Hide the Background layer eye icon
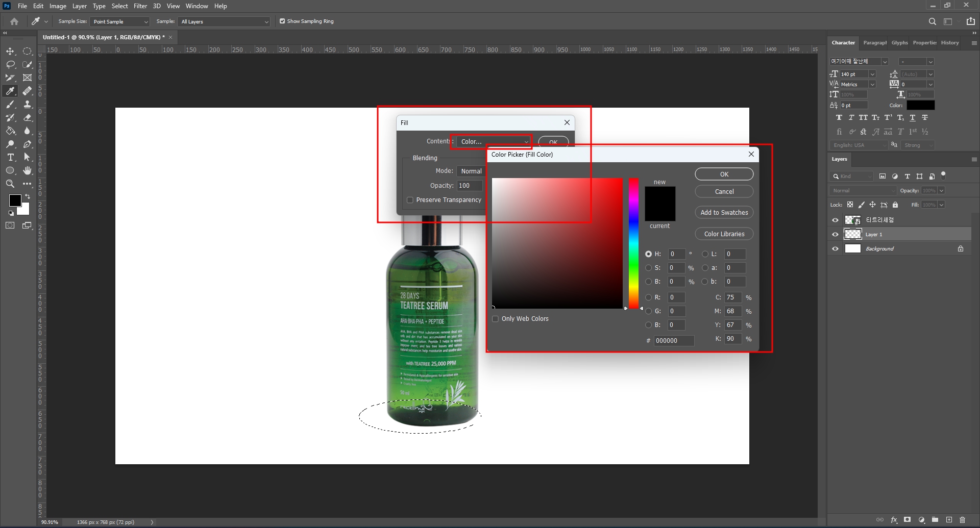980x528 pixels. [x=836, y=249]
